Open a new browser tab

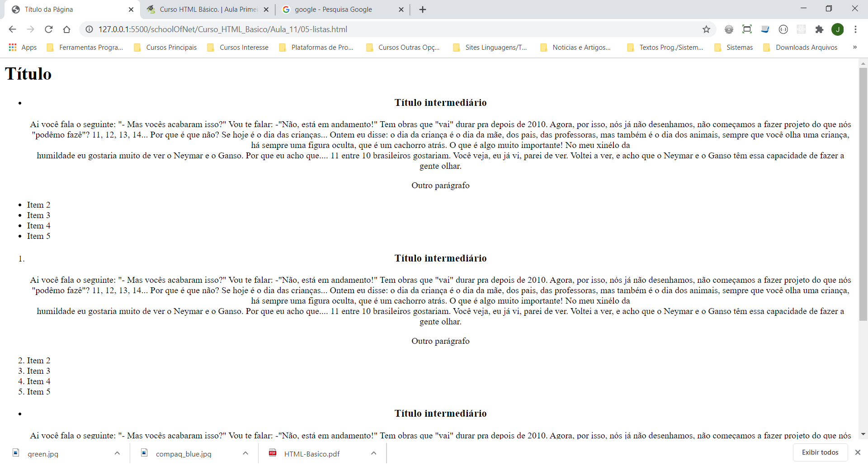(x=423, y=10)
